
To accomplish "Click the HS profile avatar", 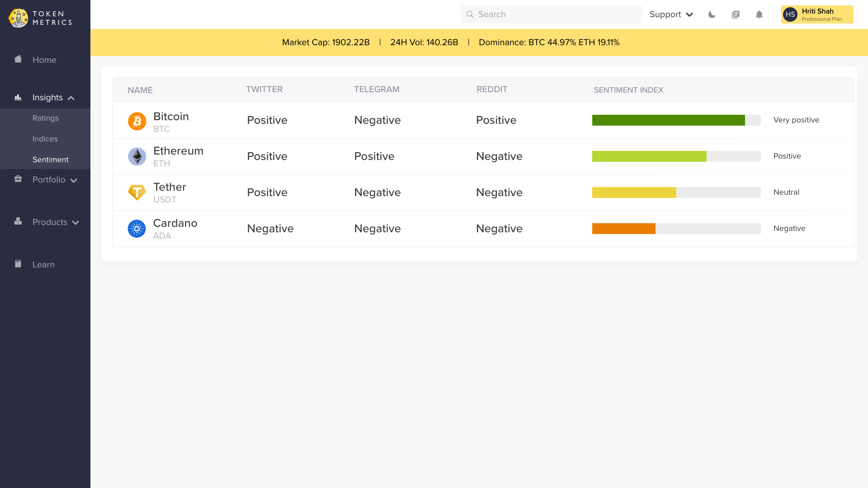I will coord(790,14).
